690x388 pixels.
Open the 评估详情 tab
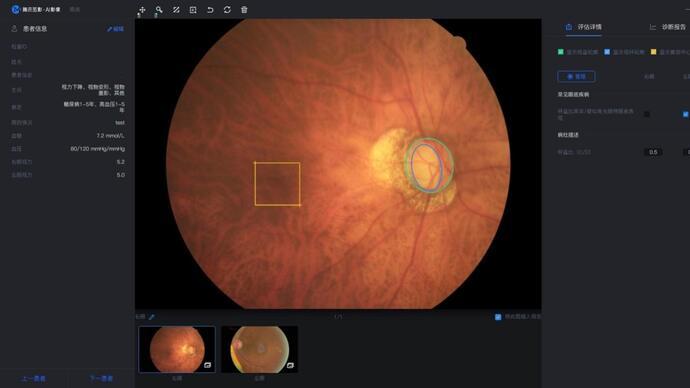point(584,27)
